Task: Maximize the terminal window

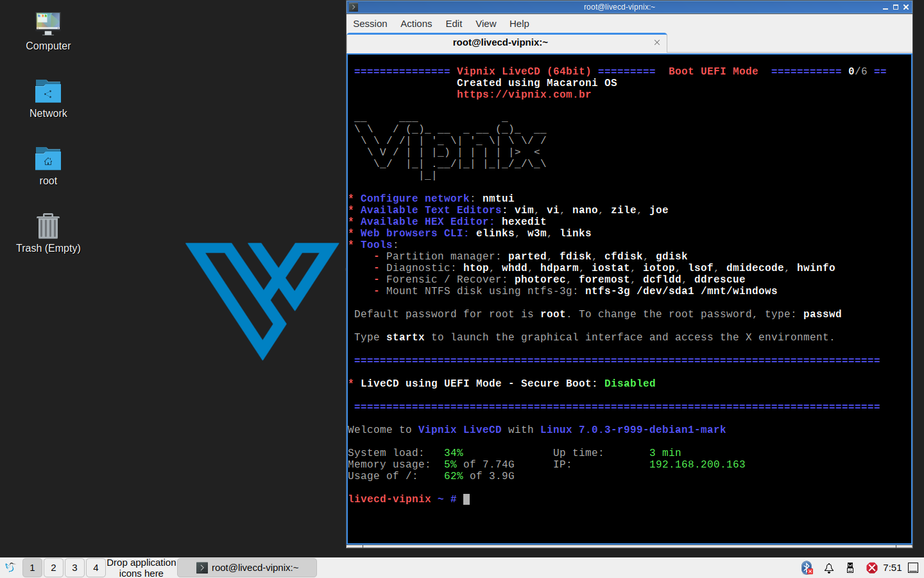Action: coord(896,7)
